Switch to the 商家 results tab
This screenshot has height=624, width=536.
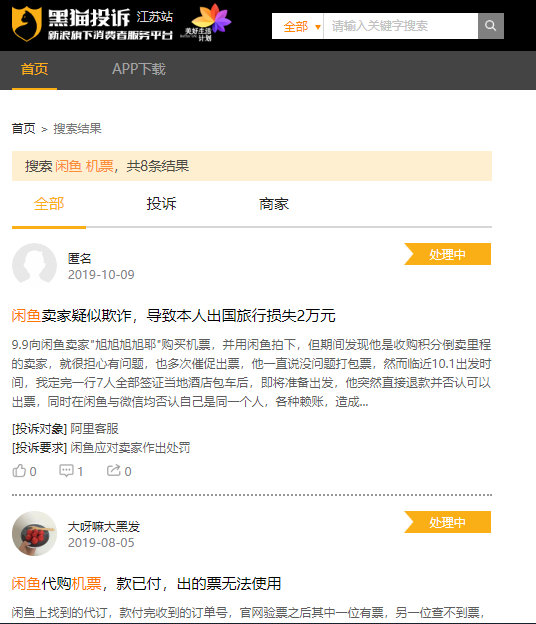[274, 204]
